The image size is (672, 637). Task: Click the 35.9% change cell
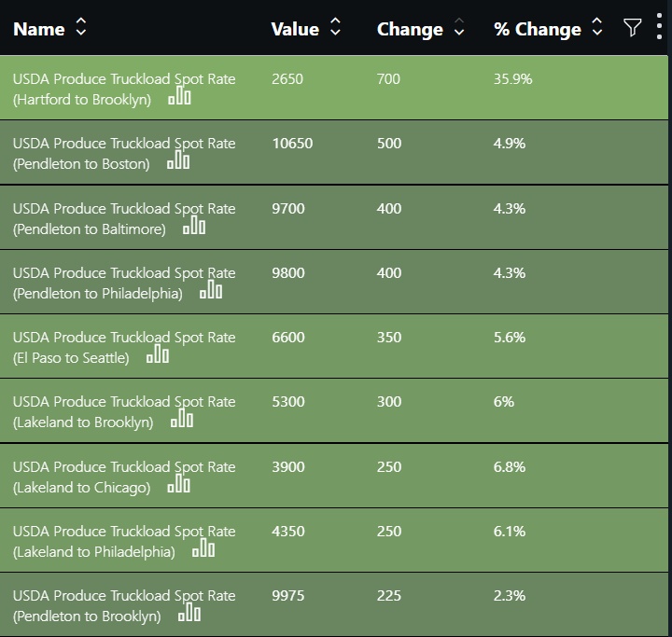click(x=513, y=79)
